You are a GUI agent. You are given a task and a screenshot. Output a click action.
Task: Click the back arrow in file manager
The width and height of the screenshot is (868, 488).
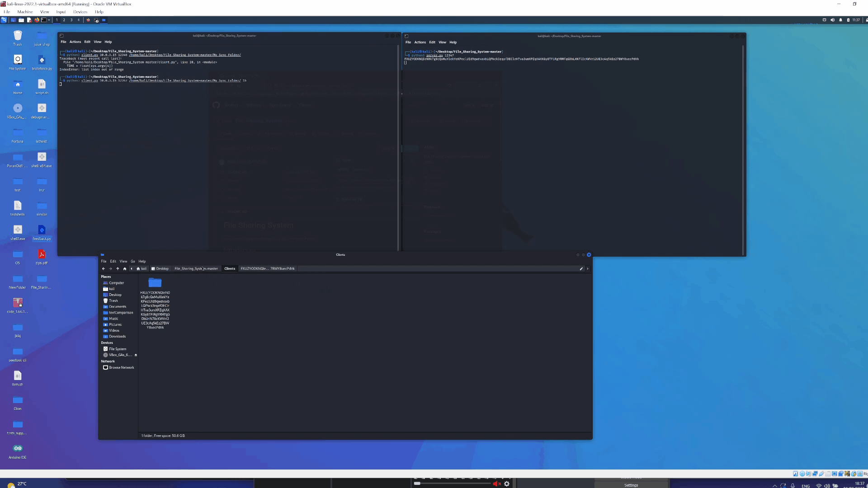(104, 268)
